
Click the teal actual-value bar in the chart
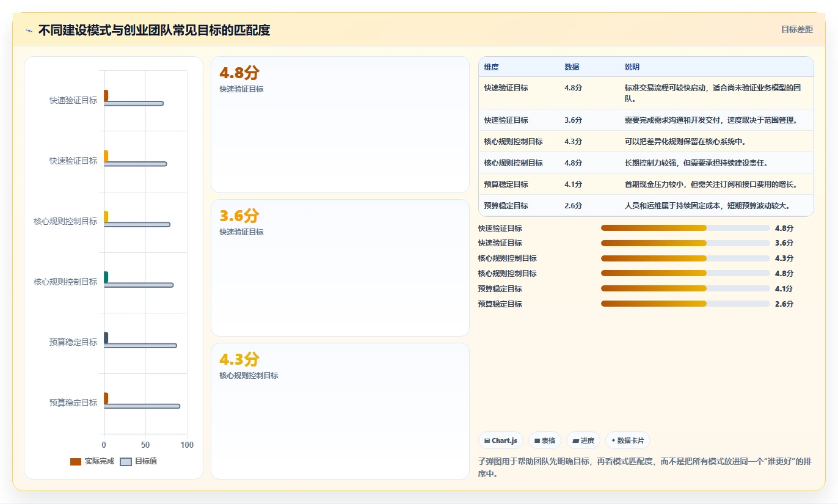point(106,277)
